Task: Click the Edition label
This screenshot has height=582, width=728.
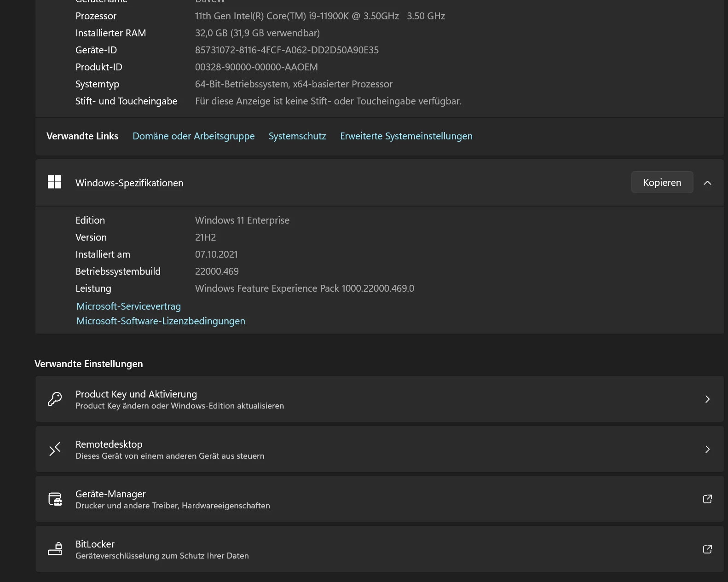Action: tap(90, 220)
